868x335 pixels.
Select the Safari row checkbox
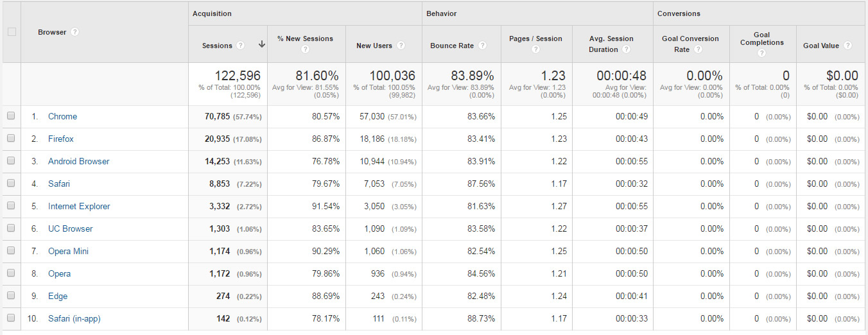point(11,184)
